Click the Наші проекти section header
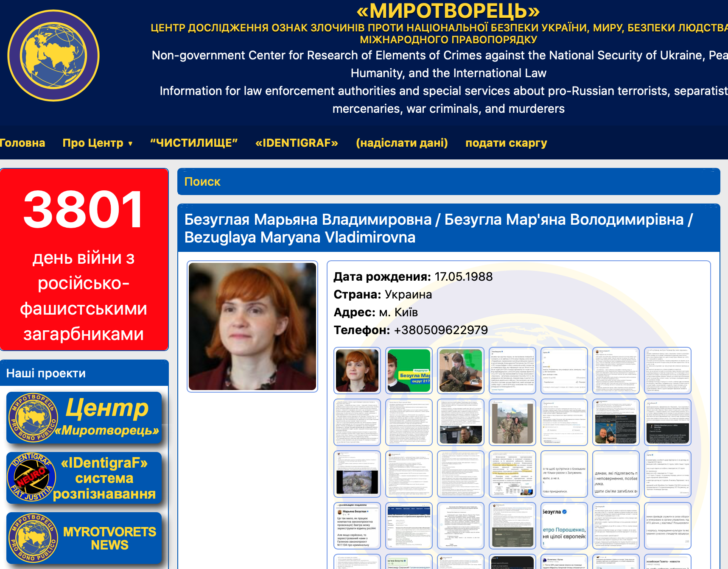This screenshot has width=728, height=569. pos(84,373)
